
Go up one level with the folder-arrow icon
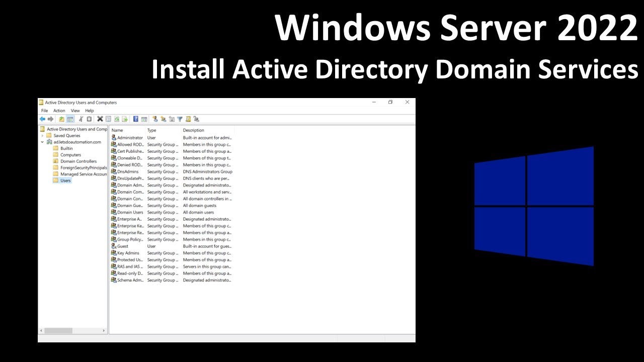[61, 119]
